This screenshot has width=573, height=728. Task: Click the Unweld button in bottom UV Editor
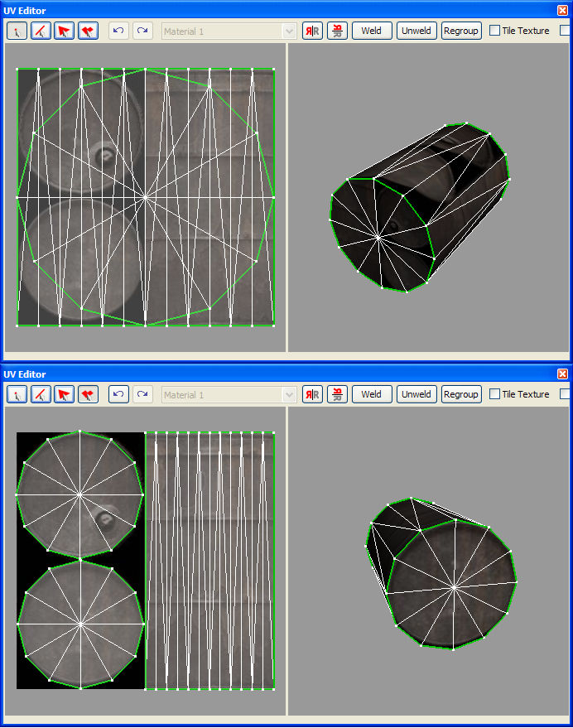coord(417,394)
